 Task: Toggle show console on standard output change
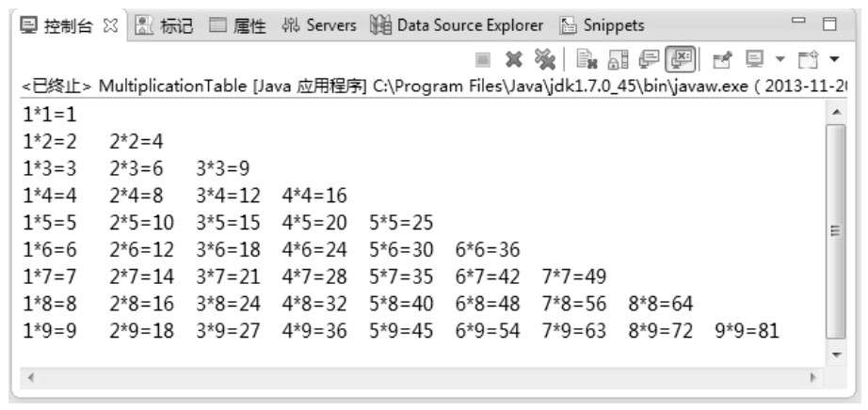(649, 60)
